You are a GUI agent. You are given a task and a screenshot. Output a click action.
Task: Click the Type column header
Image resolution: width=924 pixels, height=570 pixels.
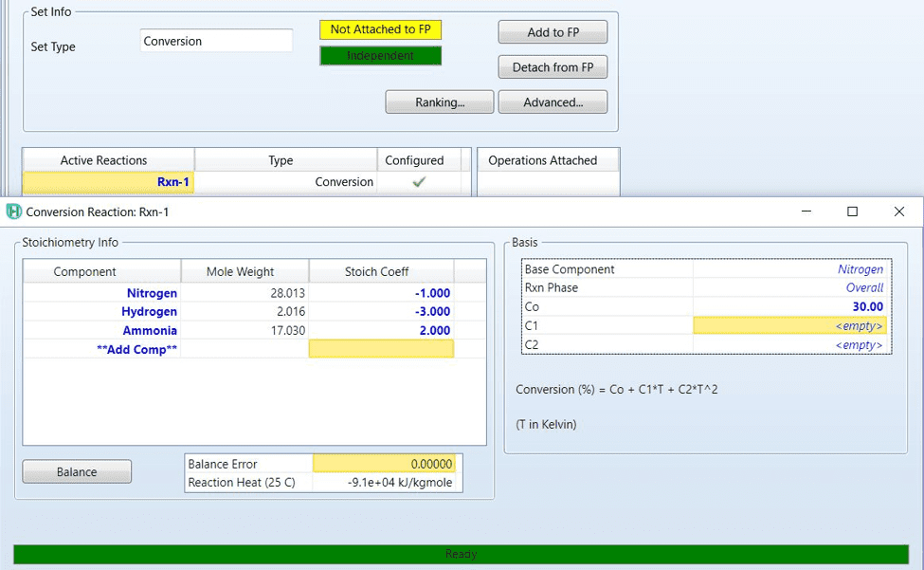click(286, 160)
